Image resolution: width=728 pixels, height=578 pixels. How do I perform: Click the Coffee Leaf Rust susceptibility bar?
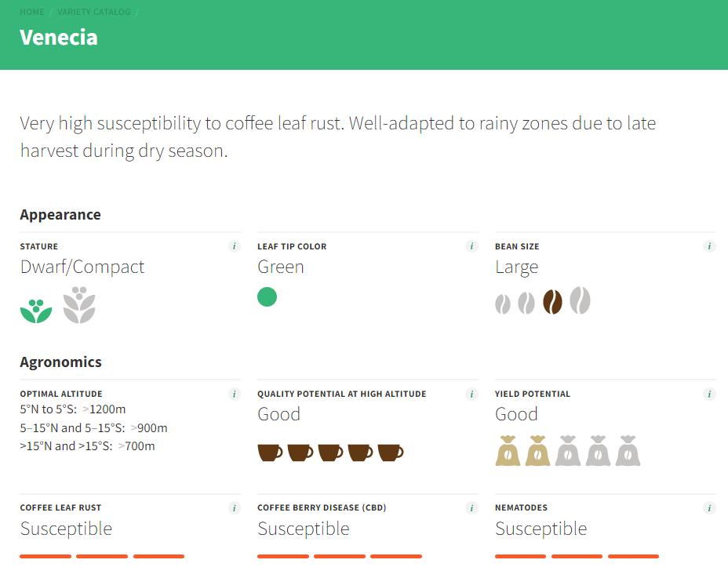click(x=102, y=556)
